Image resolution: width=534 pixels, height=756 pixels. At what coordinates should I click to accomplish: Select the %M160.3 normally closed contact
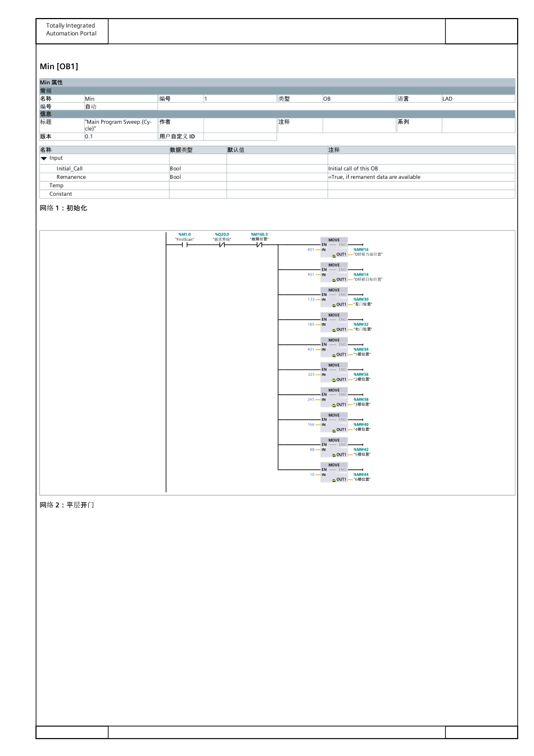pyautogui.click(x=259, y=245)
